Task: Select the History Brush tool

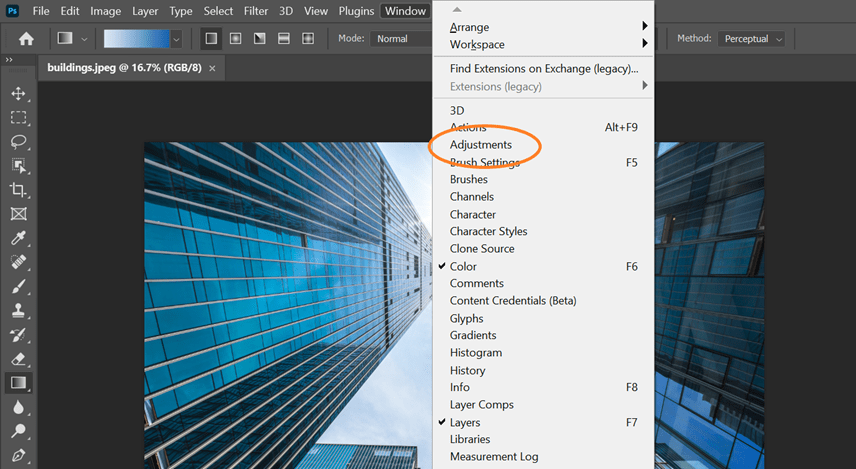Action: click(18, 335)
